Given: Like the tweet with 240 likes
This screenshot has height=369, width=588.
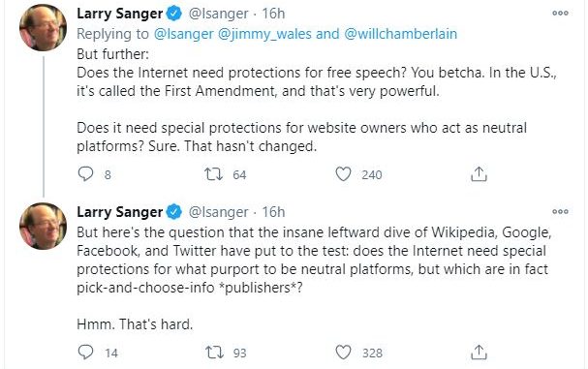Looking at the screenshot, I should [343, 174].
